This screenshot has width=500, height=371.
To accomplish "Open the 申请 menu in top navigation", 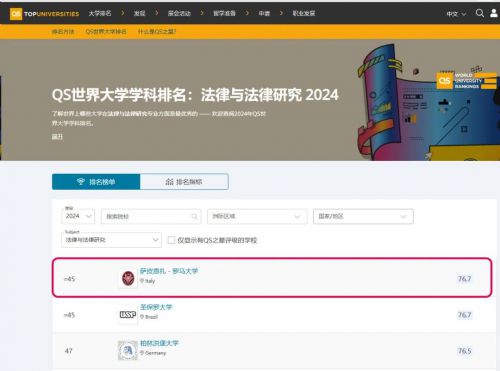I will click(x=264, y=13).
